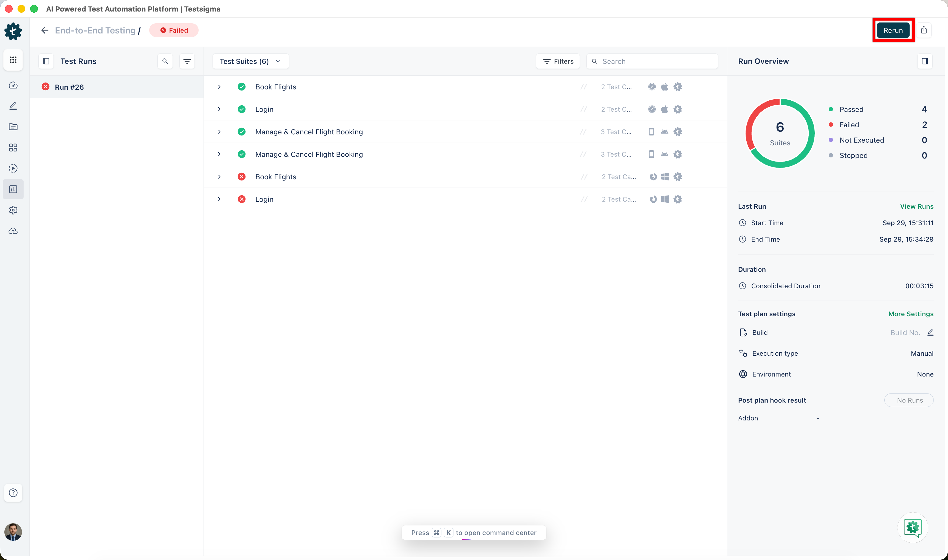Open the create tests pencil icon in sidebar
This screenshot has height=560, width=948.
pyautogui.click(x=13, y=106)
